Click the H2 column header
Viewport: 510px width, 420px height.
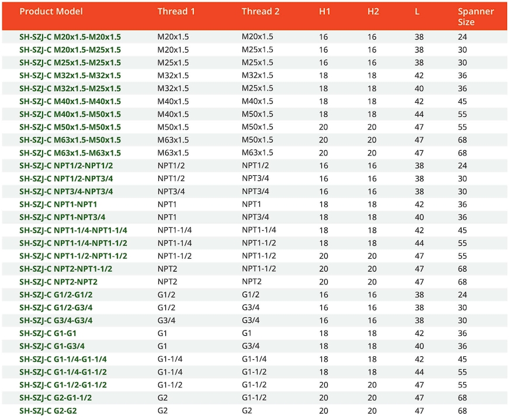click(373, 12)
